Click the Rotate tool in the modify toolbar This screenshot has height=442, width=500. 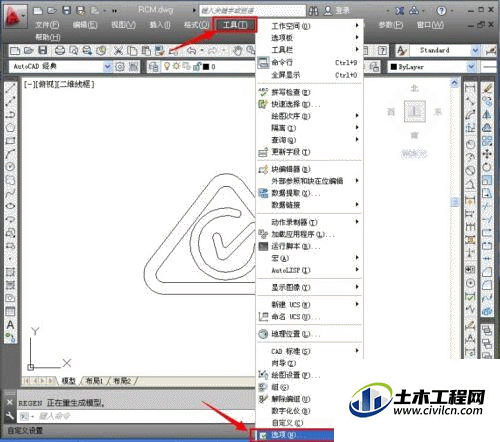(487, 167)
